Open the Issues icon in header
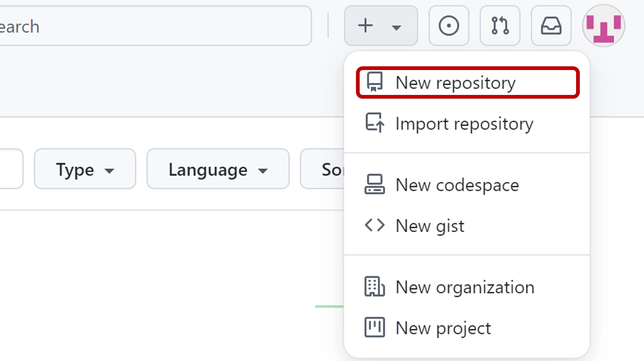Viewport: 644px width, 361px height. (449, 26)
